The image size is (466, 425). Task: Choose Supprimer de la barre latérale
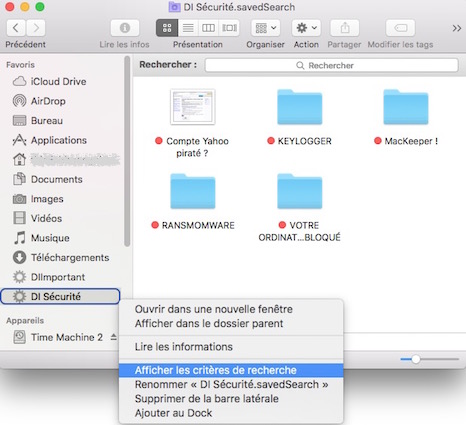(x=231, y=399)
